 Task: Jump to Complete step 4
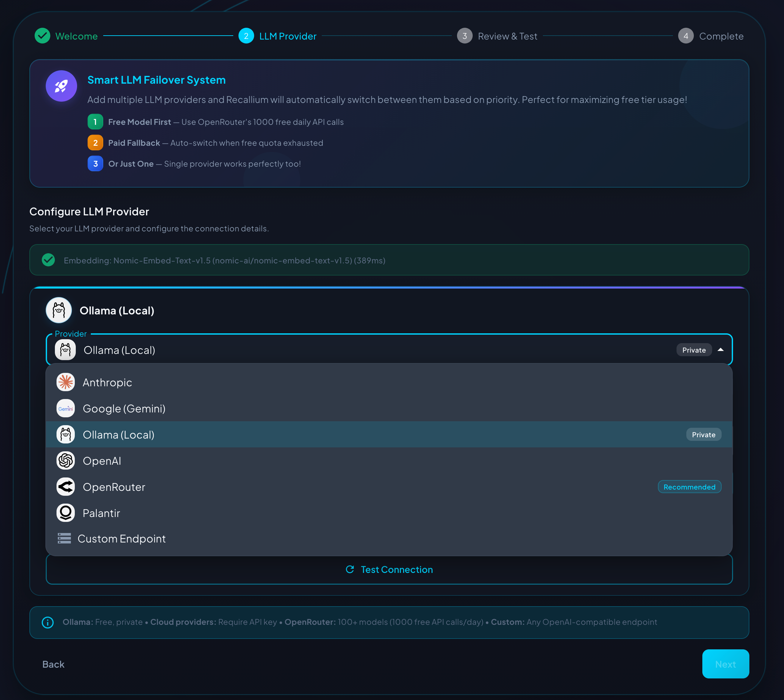(711, 36)
